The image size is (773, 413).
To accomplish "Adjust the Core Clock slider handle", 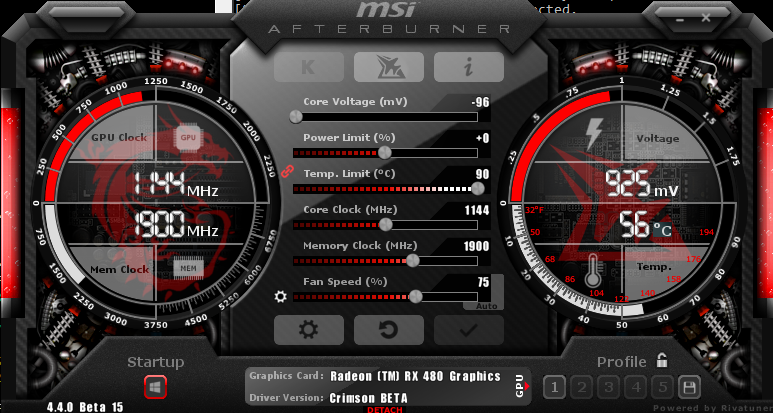I will coord(386,224).
